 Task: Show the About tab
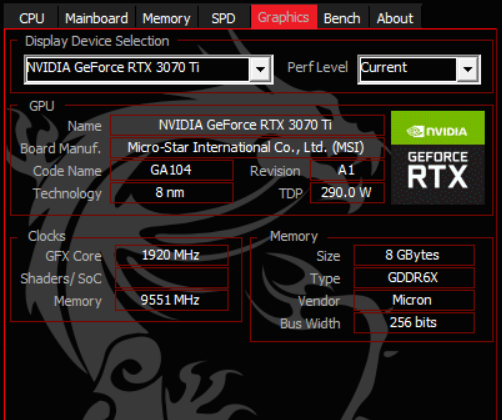point(395,18)
